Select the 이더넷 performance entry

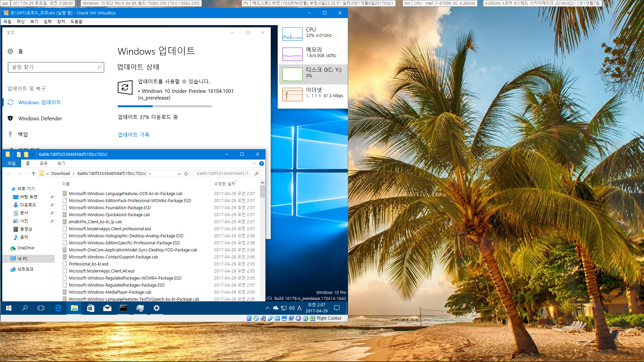pyautogui.click(x=313, y=95)
